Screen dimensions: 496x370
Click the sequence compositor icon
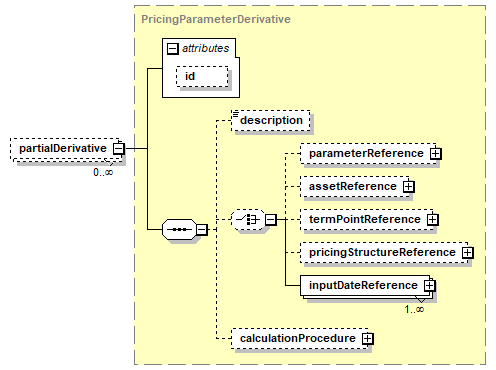[x=179, y=229]
